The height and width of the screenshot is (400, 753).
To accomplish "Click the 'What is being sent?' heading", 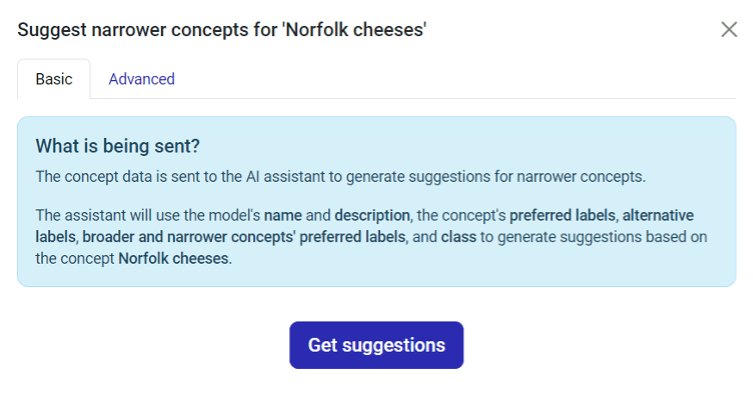I will coord(118,146).
